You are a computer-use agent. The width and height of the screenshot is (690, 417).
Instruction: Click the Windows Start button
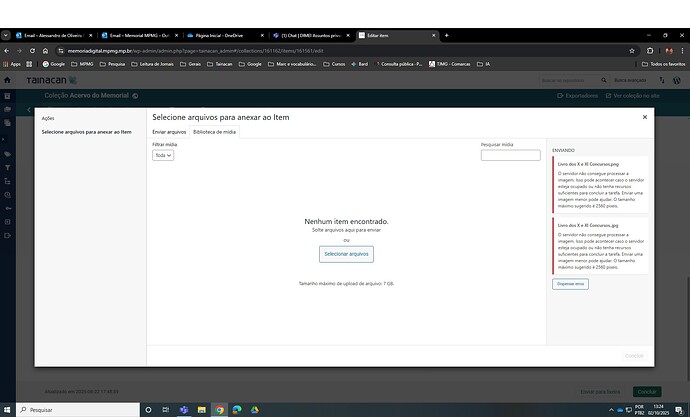[x=7, y=410]
